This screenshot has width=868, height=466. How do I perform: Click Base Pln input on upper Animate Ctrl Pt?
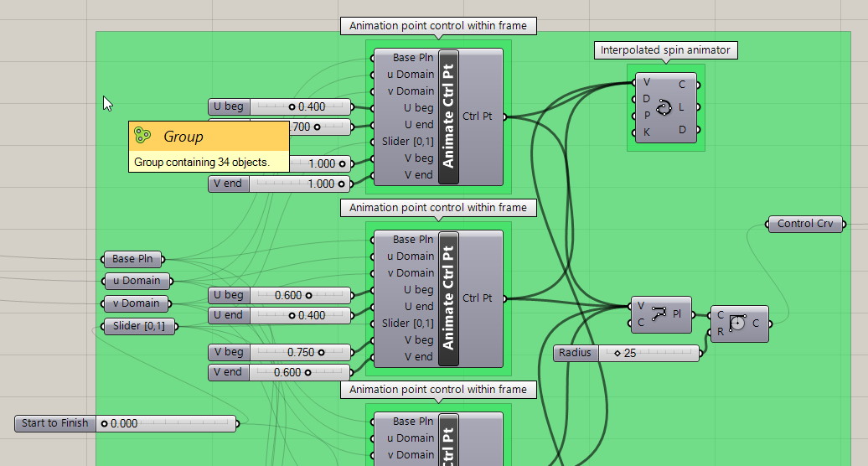pos(412,58)
